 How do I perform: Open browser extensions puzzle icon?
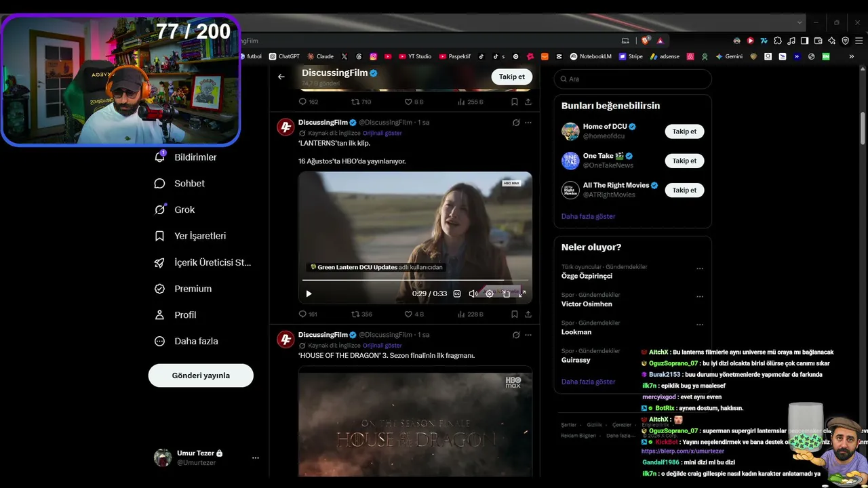[x=778, y=41]
